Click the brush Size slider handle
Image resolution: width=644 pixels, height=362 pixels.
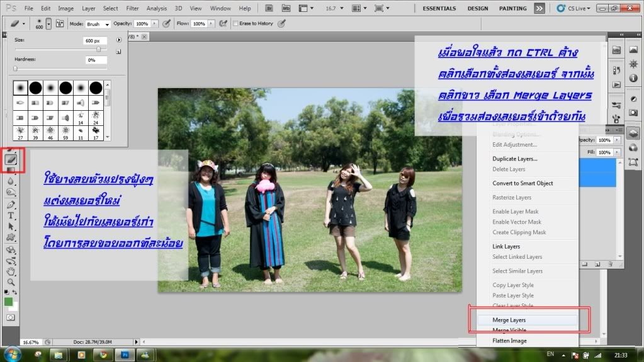[99, 49]
